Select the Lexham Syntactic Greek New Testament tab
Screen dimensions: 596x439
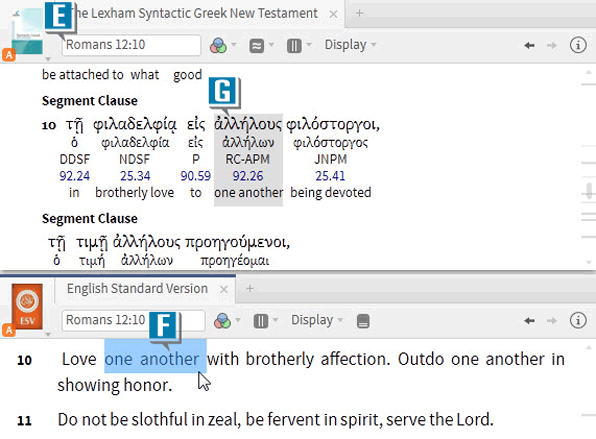196,13
